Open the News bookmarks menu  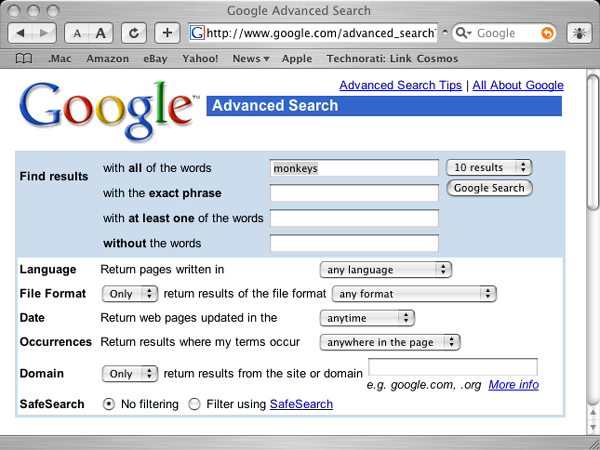pos(251,59)
